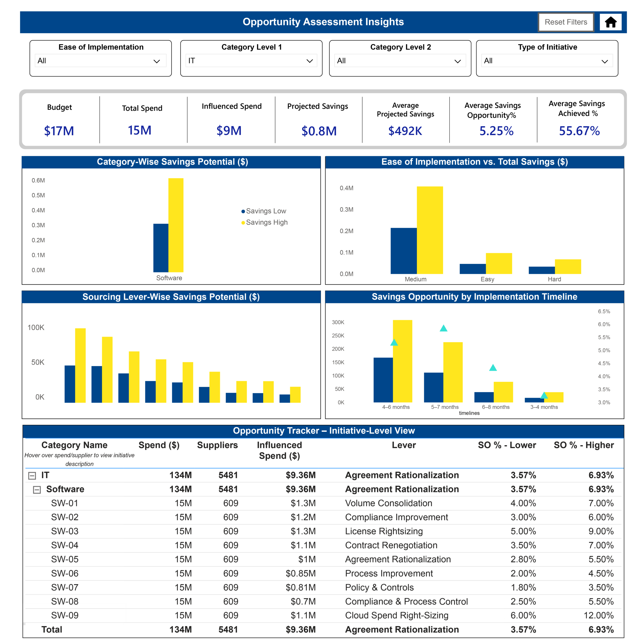Image resolution: width=644 pixels, height=644 pixels.
Task: Collapse the Software subcategory row
Action: [x=37, y=490]
